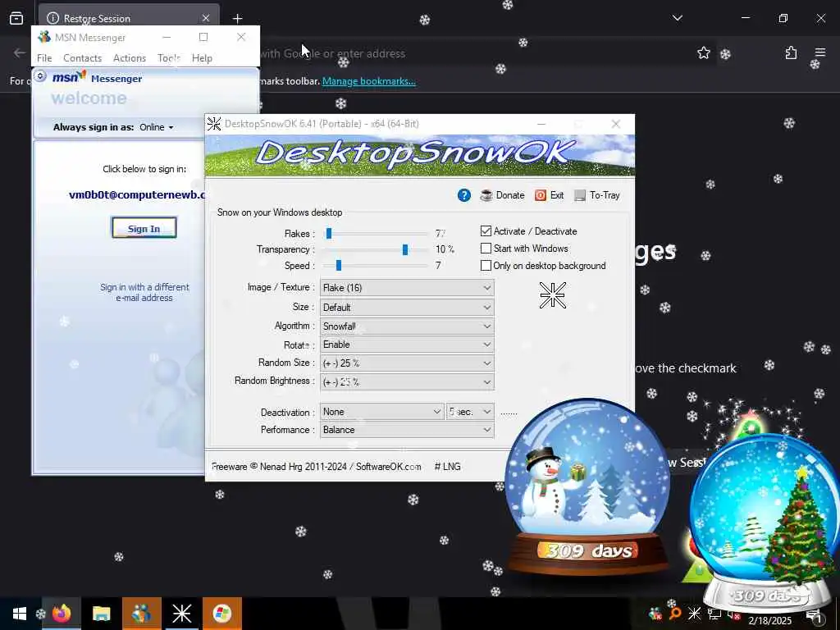Click the DesktopSnowOK title bar snowflake icon
Image resolution: width=840 pixels, height=630 pixels.
point(214,124)
